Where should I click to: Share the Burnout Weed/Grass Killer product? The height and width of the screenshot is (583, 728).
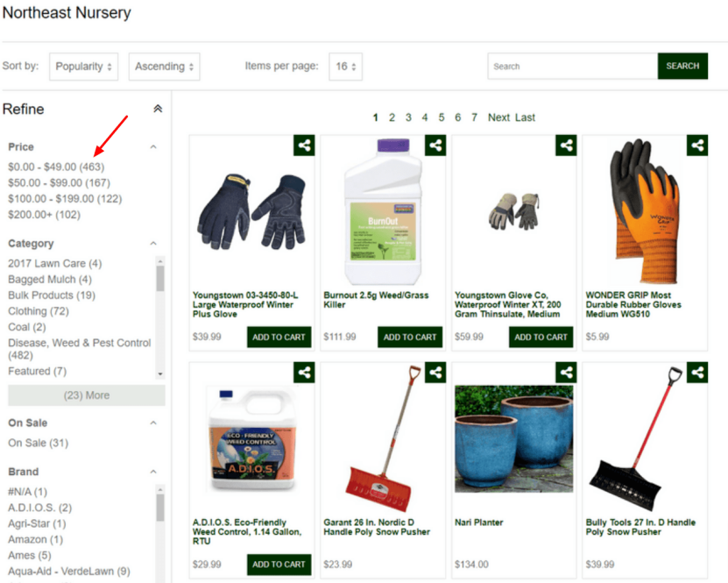(435, 146)
